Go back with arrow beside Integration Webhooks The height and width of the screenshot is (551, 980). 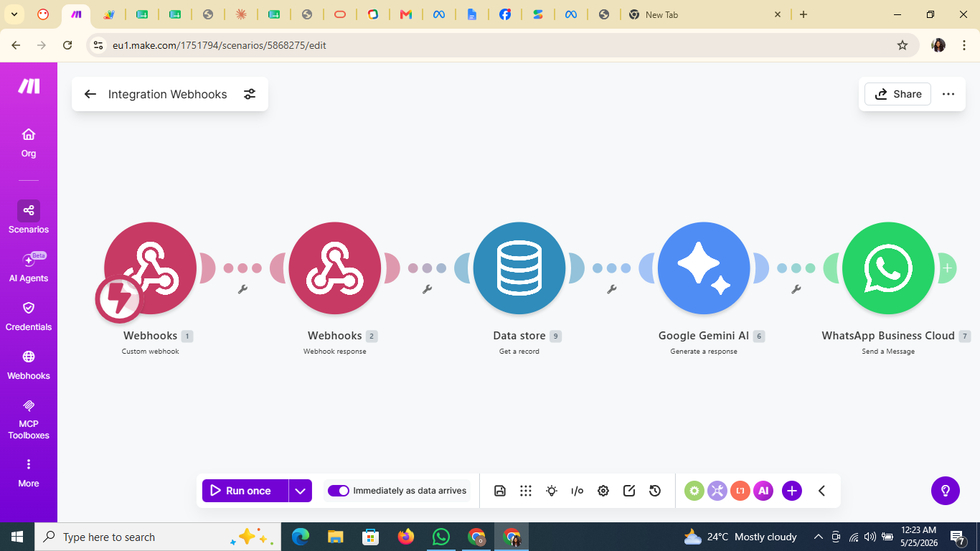pyautogui.click(x=90, y=94)
